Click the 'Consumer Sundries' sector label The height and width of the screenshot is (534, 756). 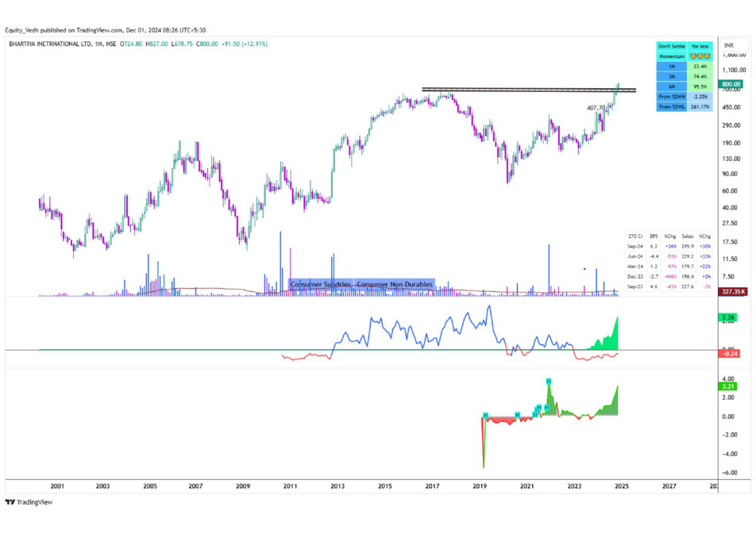point(321,284)
